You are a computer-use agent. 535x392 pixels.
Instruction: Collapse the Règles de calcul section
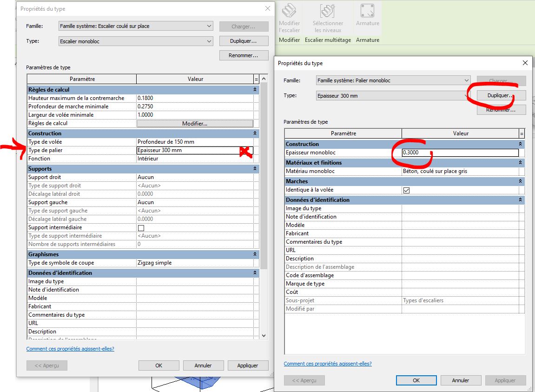coord(255,90)
